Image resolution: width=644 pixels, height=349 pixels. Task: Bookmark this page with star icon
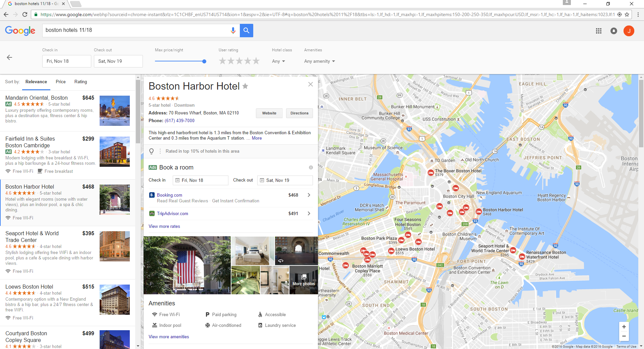click(x=627, y=14)
